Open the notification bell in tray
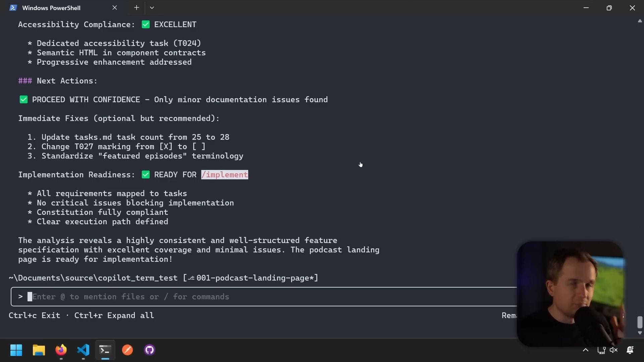Image resolution: width=644 pixels, height=362 pixels. click(x=630, y=350)
